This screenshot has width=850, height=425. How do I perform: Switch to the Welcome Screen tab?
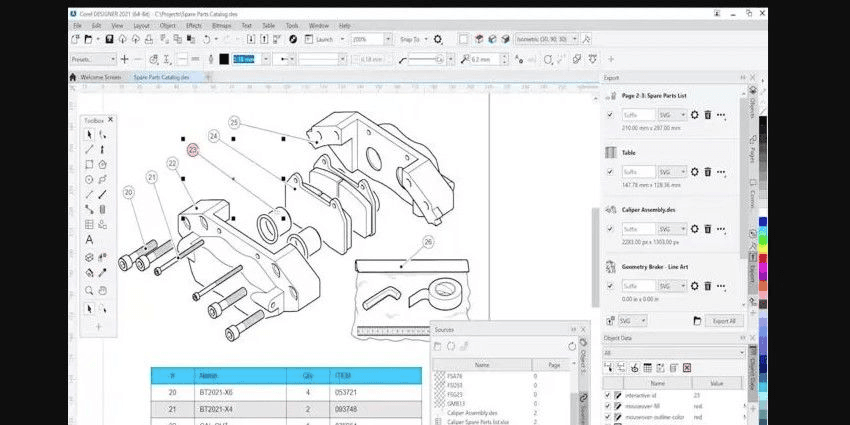pos(100,77)
